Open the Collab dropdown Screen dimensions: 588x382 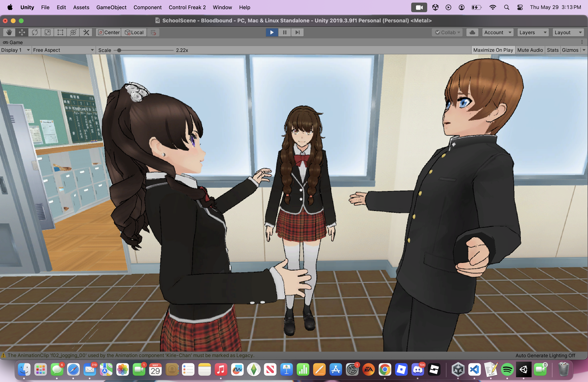[447, 32]
